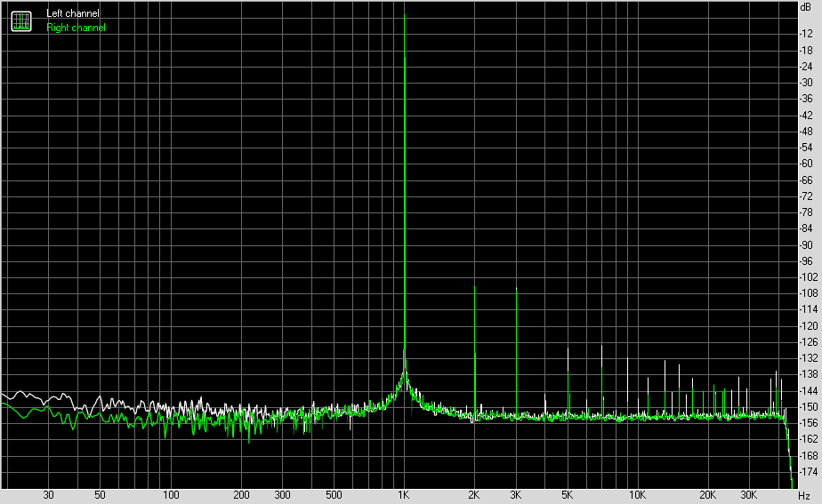Viewport: 822px width, 504px height.
Task: Click the -120 dB scale value
Action: 809,326
